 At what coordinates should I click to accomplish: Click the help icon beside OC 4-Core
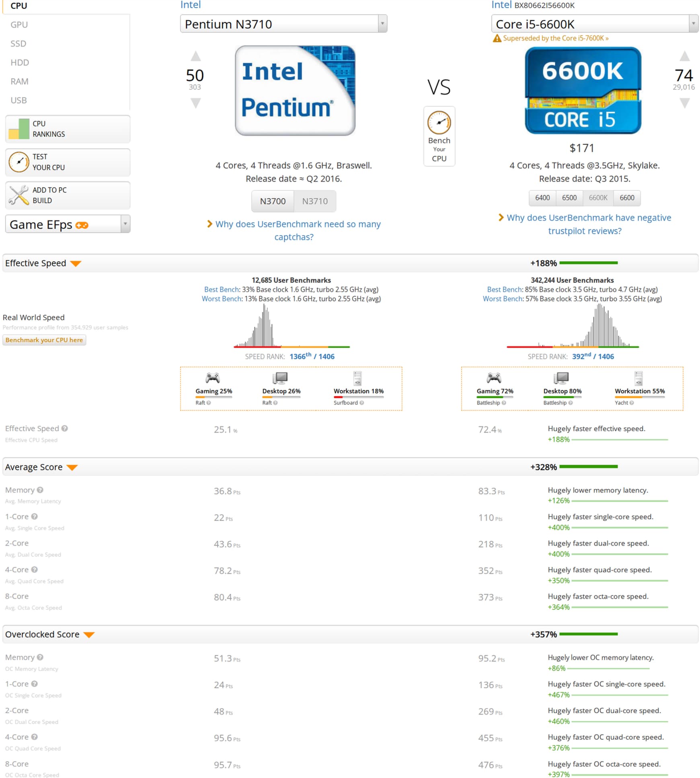(35, 737)
